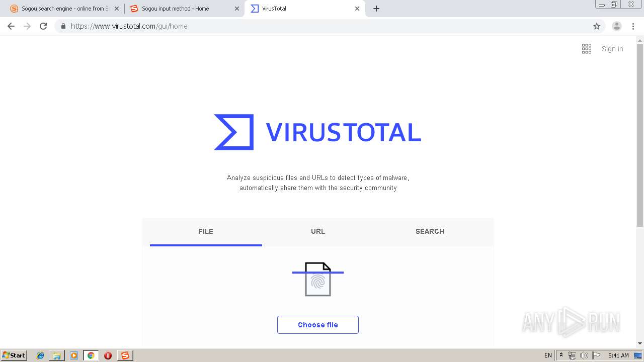Close the Sogou search engine tab

click(117, 9)
